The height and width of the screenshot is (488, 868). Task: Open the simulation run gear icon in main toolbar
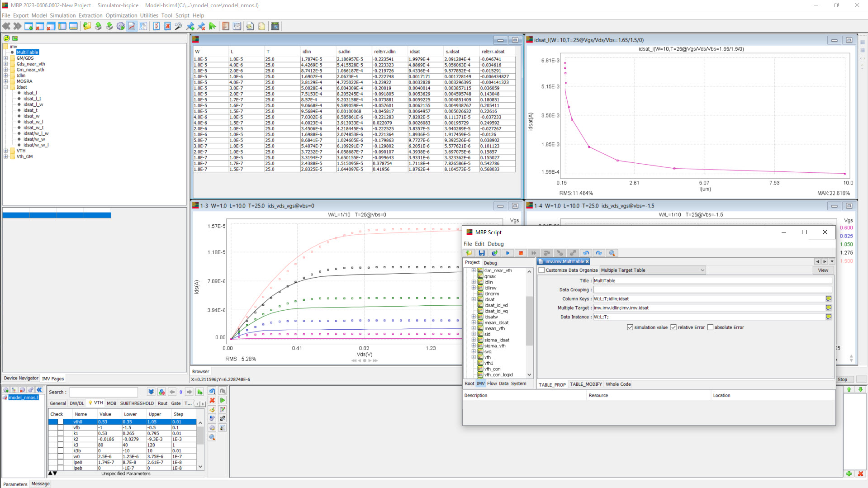[x=120, y=26]
